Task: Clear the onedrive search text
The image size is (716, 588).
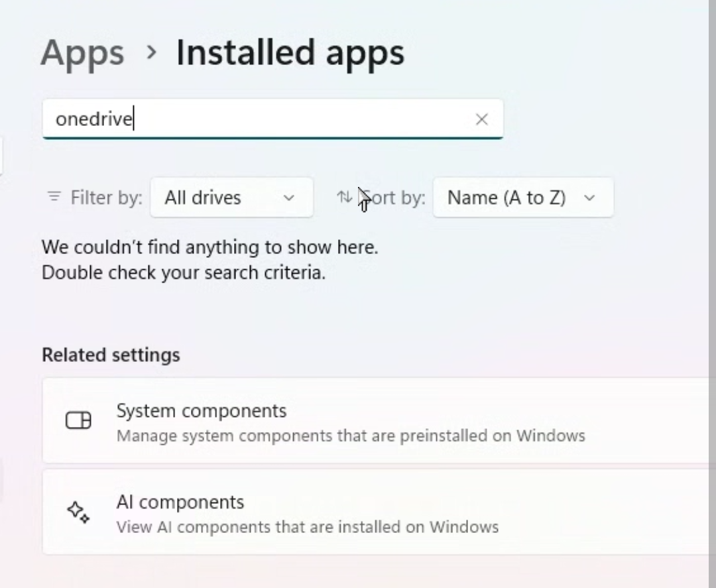Action: (x=482, y=119)
